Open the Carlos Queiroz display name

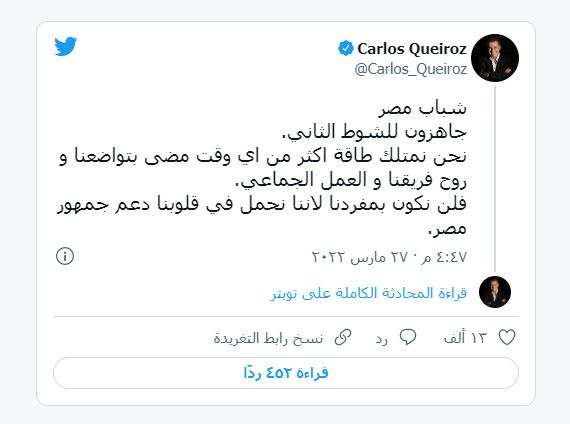point(412,48)
